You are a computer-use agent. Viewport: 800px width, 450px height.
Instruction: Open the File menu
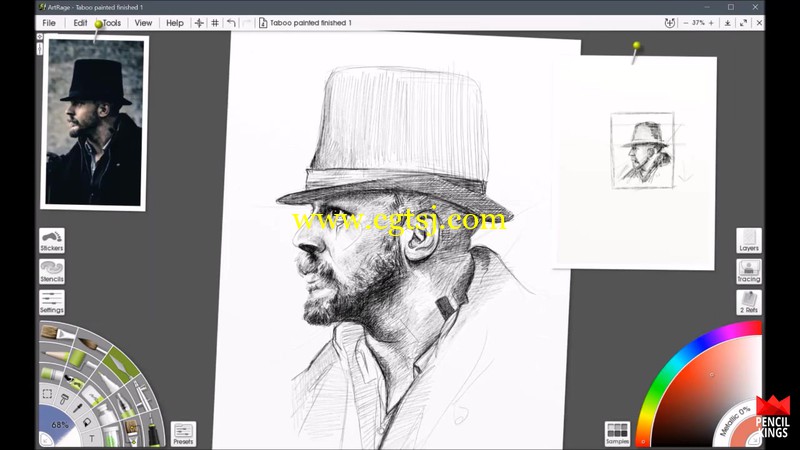point(49,23)
